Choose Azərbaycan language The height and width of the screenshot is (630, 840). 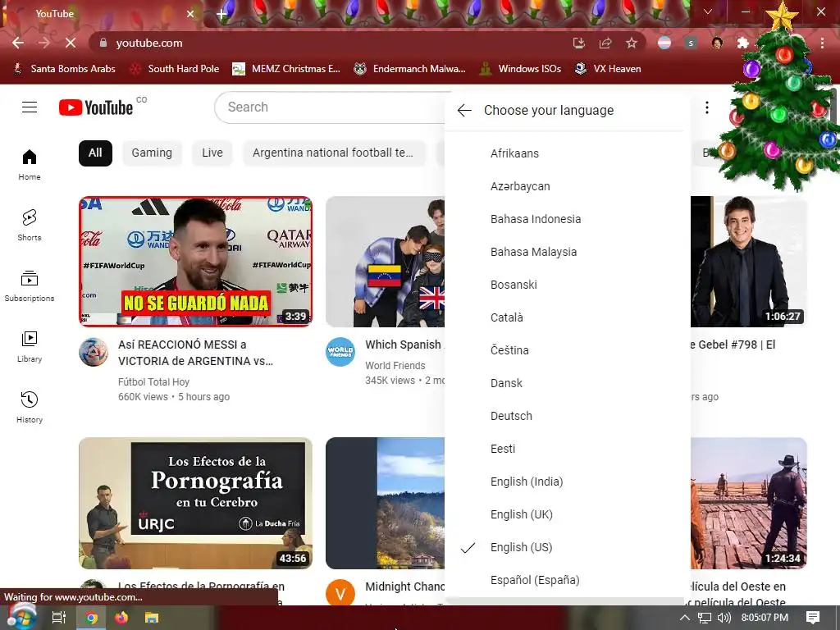click(568, 186)
